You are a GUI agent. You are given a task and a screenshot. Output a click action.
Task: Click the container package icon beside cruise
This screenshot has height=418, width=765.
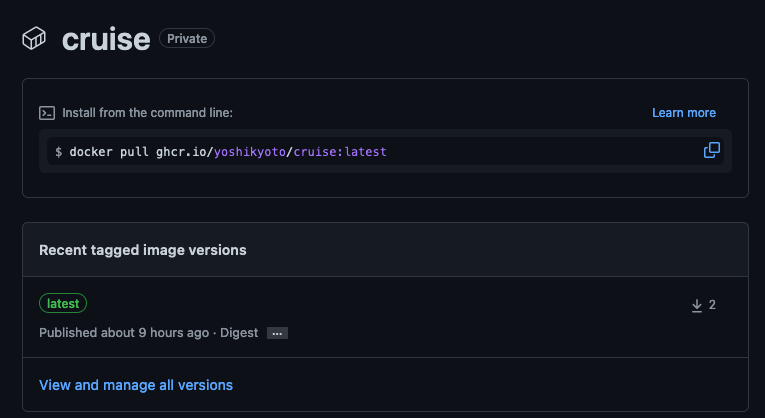[34, 39]
